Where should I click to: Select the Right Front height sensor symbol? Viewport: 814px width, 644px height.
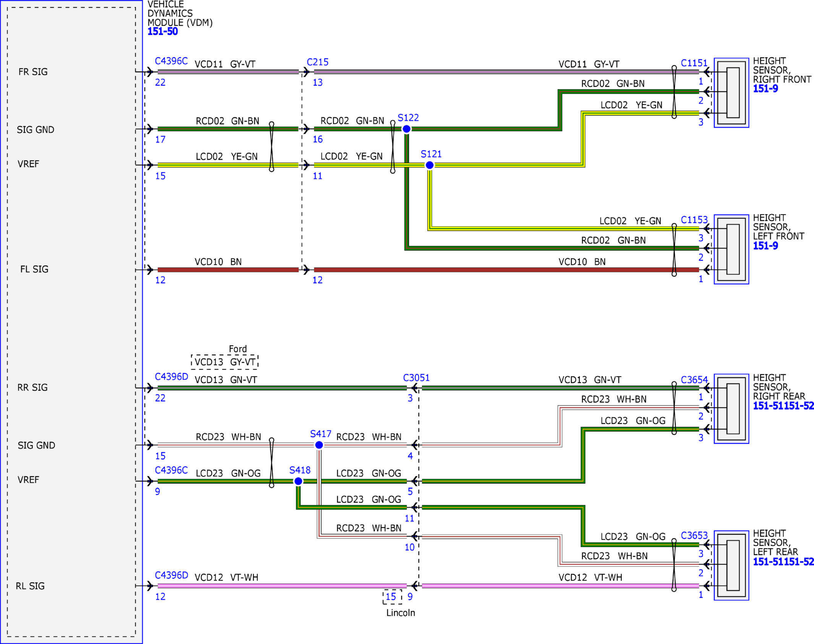click(x=731, y=93)
